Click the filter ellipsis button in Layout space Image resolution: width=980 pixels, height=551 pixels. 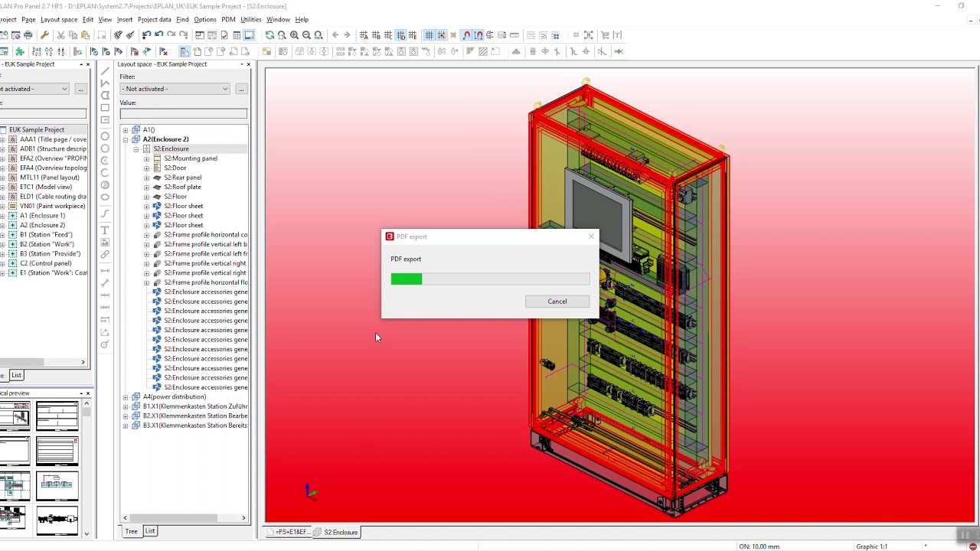[x=241, y=89]
